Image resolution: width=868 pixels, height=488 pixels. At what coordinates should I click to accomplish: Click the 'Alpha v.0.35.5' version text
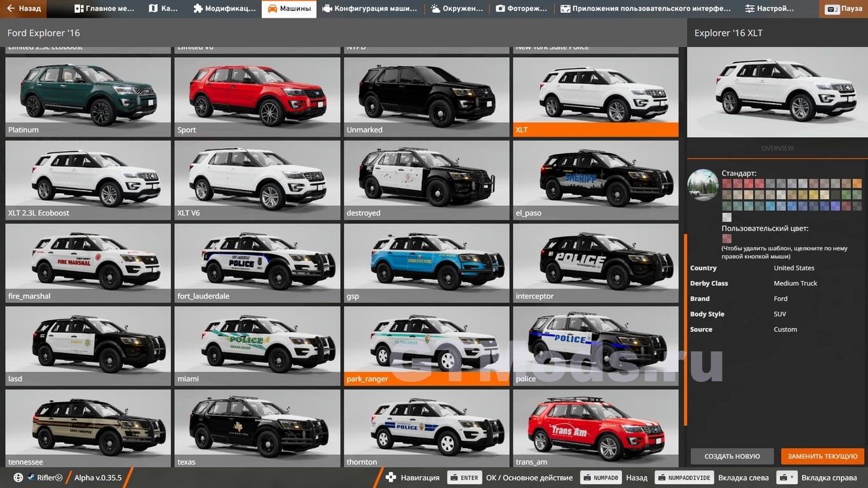[x=98, y=478]
